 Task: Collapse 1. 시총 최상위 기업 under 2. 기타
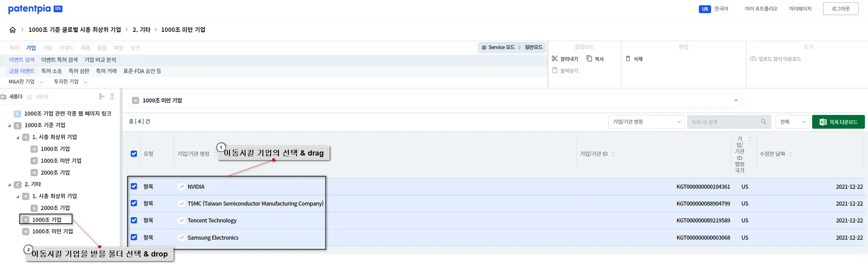point(18,197)
